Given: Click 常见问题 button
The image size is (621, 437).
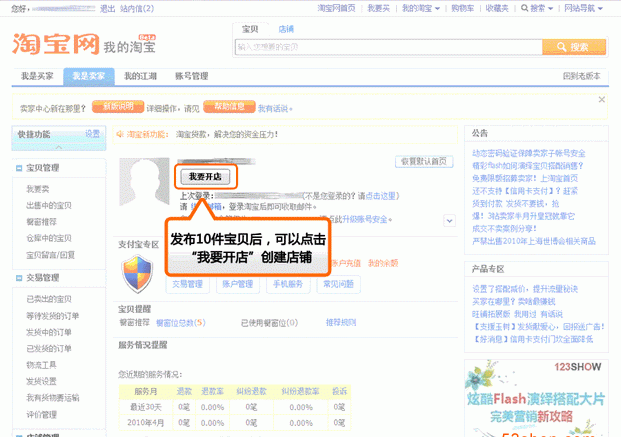Looking at the screenshot, I should pos(338,284).
